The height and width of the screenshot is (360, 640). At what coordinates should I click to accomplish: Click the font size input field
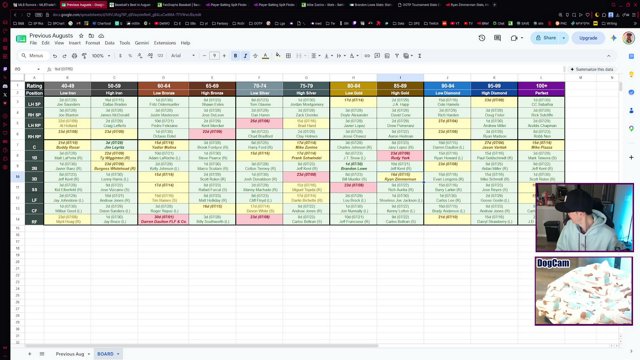pos(214,56)
